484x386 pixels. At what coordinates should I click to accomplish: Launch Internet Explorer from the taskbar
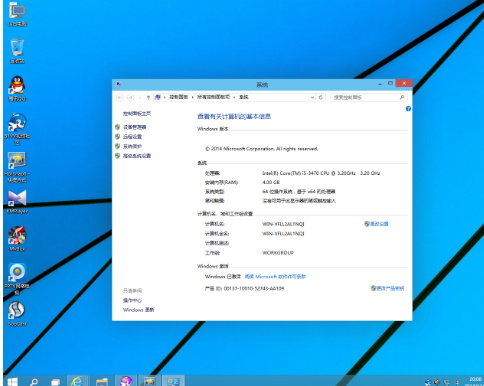[77, 381]
